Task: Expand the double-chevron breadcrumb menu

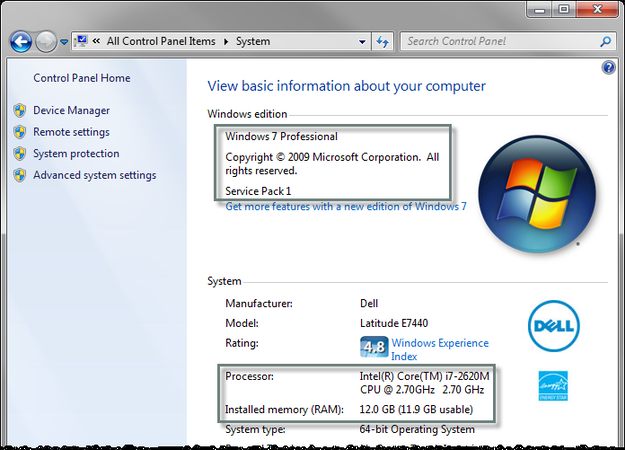Action: [96, 41]
